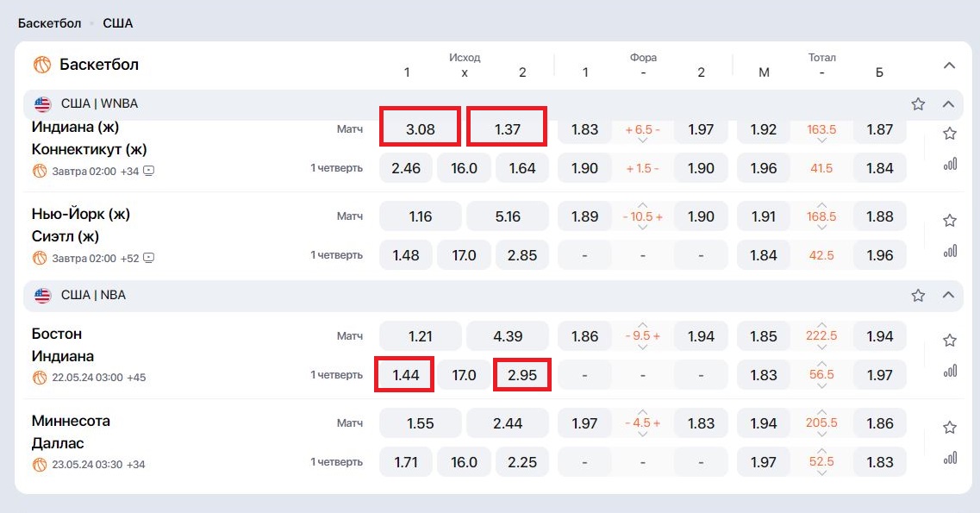
Task: Go to Баскетбол in the breadcrumb
Action: click(49, 23)
